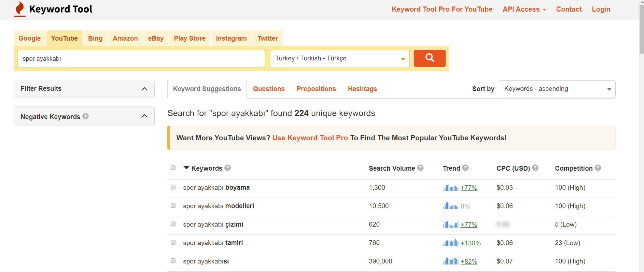Screen dimensions: 644x272
Task: Check the spor ayakkabı çizimi row
Action: click(173, 224)
